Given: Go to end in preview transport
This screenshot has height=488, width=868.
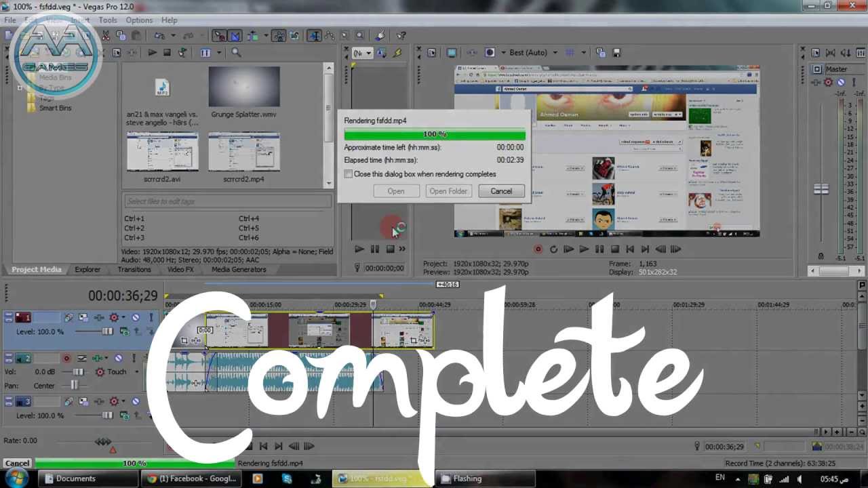Looking at the screenshot, I should 645,249.
